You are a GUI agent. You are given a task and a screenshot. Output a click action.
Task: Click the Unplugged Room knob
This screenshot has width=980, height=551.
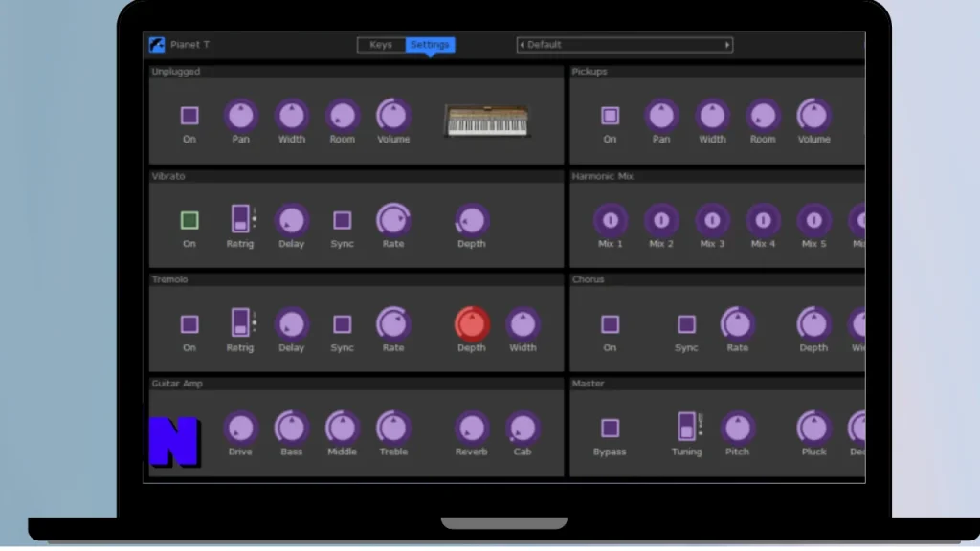(343, 116)
